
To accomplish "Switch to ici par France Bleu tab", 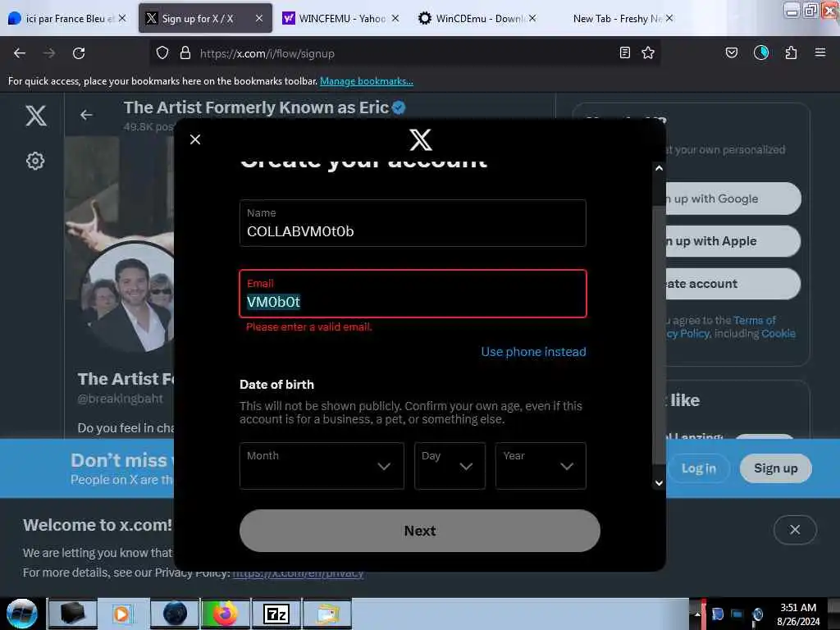I will pyautogui.click(x=67, y=18).
